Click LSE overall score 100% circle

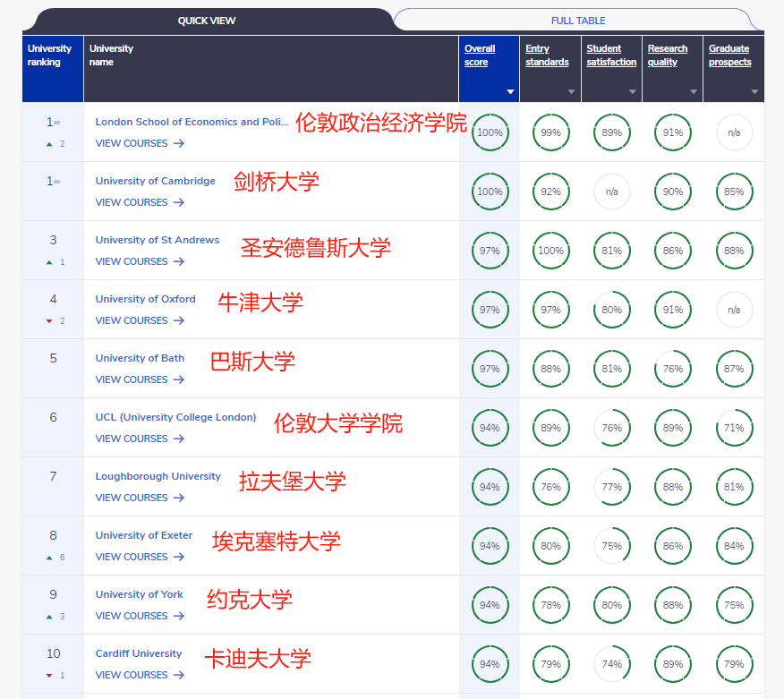pos(490,132)
